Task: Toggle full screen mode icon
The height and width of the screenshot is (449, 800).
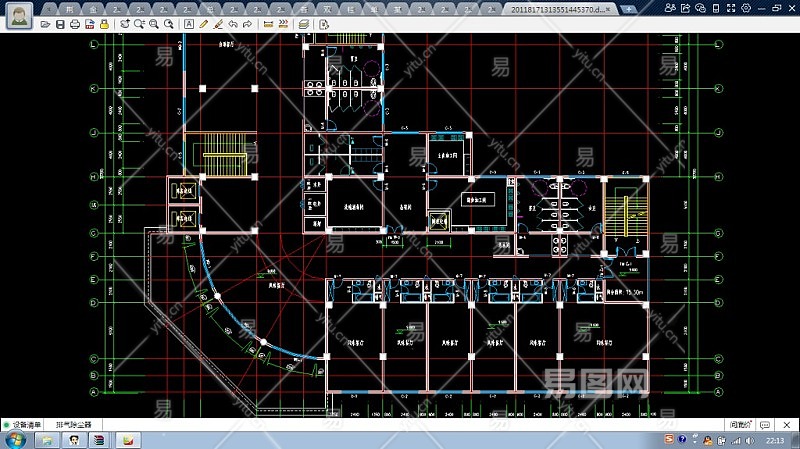Action: (731, 8)
